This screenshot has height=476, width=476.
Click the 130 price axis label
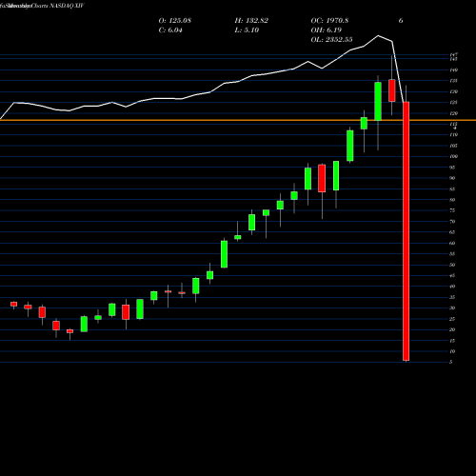tap(453, 91)
